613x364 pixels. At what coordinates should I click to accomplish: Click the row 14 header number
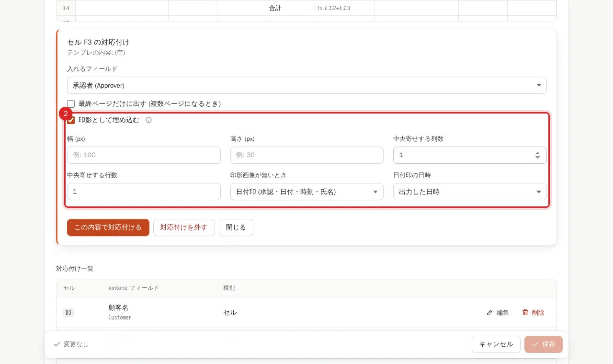click(66, 8)
